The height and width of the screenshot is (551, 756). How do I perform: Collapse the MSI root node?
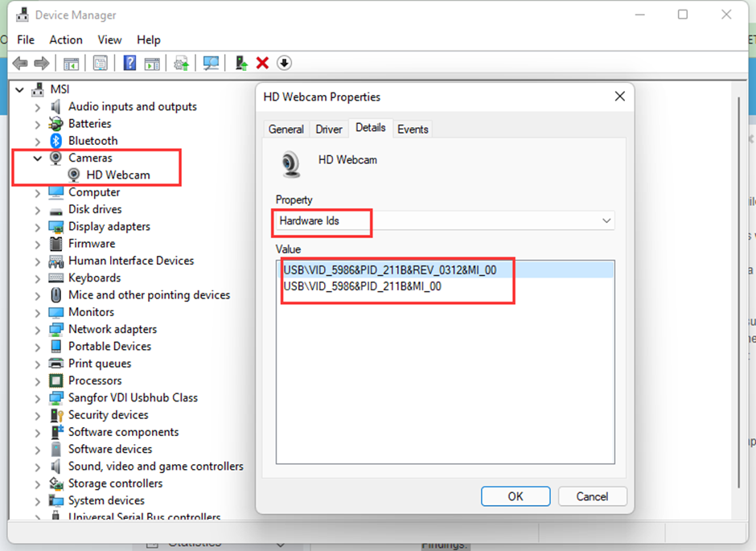tap(20, 89)
